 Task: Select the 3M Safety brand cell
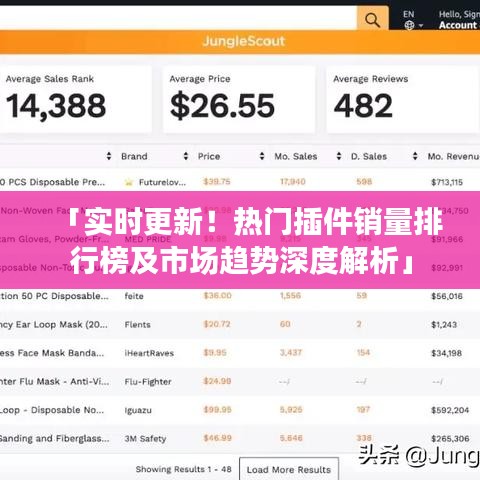coord(145,439)
